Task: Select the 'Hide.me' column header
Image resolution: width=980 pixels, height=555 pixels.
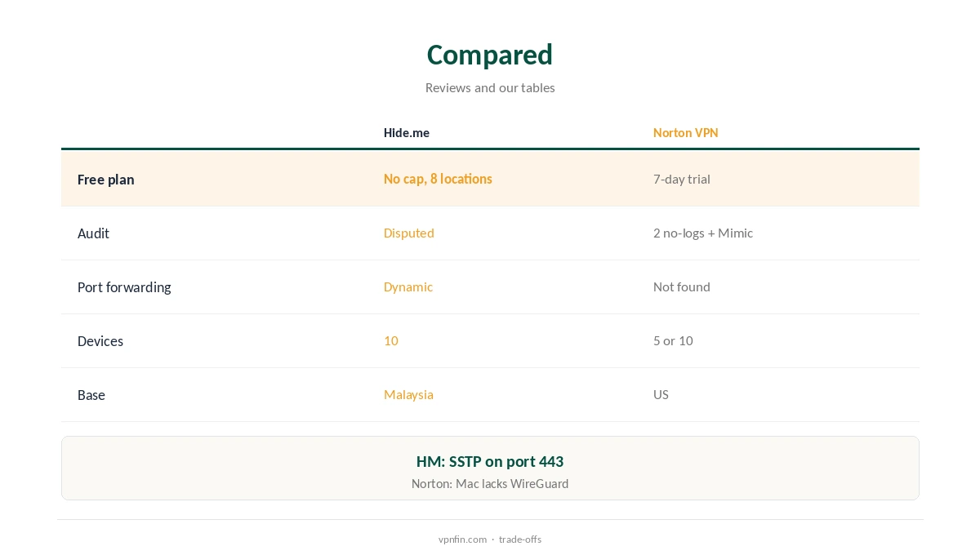Action: coord(407,132)
